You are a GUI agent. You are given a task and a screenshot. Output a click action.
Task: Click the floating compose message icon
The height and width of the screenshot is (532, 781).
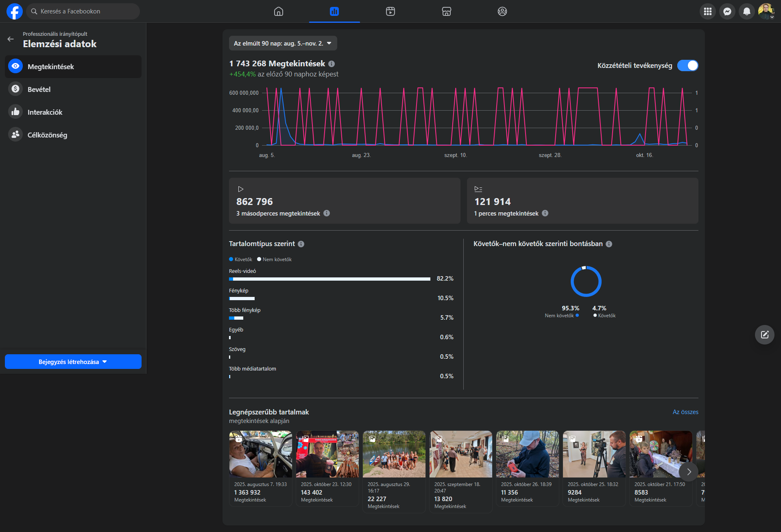click(765, 335)
